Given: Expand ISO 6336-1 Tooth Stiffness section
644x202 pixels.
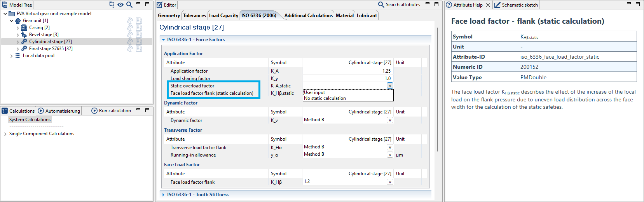Looking at the screenshot, I should [x=163, y=195].
